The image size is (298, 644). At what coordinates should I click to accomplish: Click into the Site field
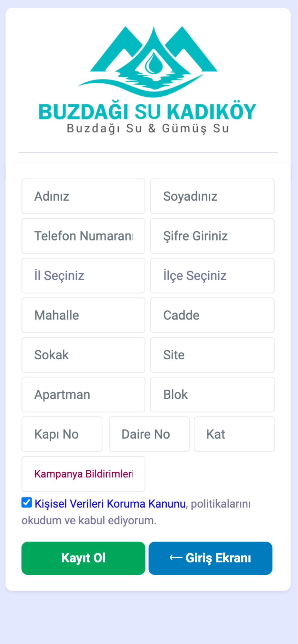(x=212, y=355)
